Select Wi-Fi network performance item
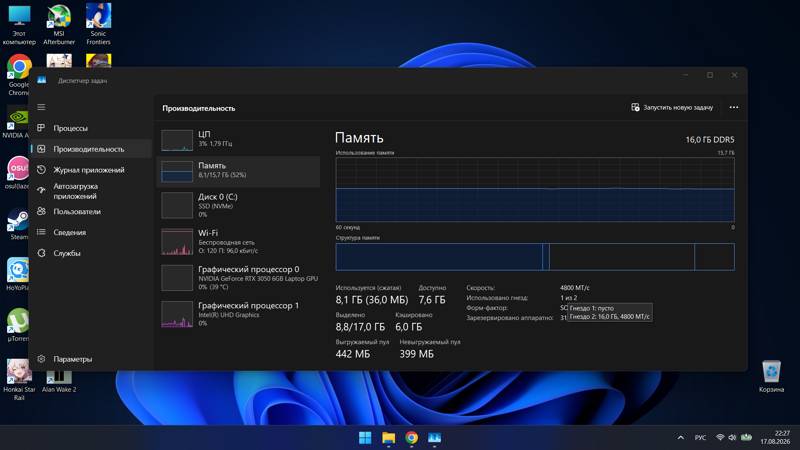 pos(239,242)
